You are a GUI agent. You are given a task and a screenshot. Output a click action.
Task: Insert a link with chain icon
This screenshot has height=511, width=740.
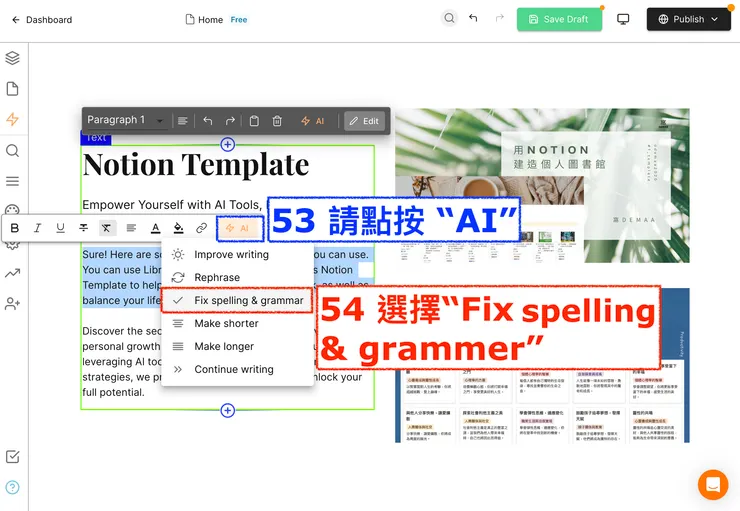pos(202,228)
